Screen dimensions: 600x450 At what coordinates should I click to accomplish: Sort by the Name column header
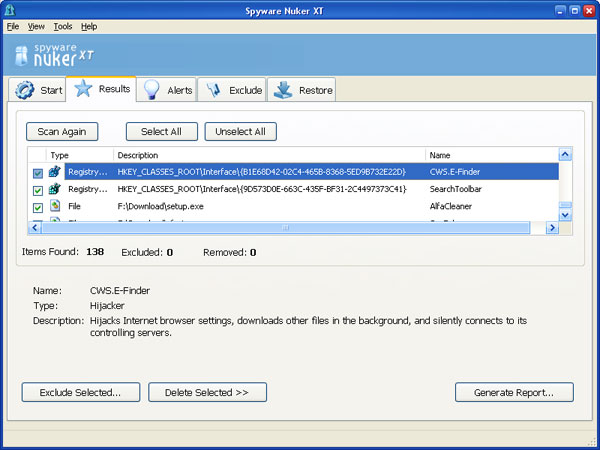click(492, 155)
